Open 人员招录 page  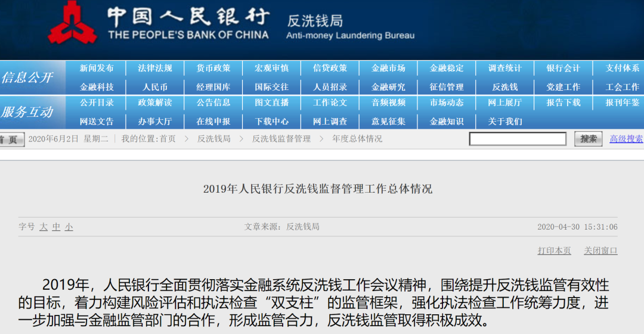point(330,87)
